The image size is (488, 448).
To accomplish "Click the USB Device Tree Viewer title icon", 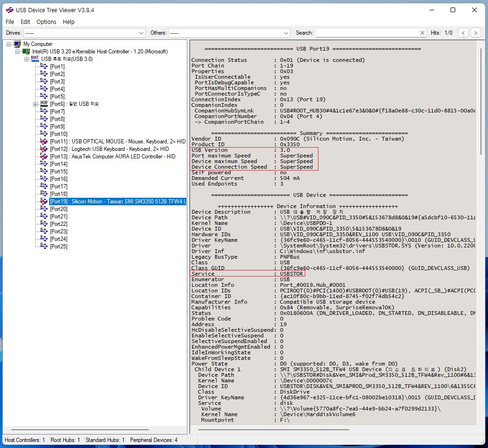I will click(10, 10).
